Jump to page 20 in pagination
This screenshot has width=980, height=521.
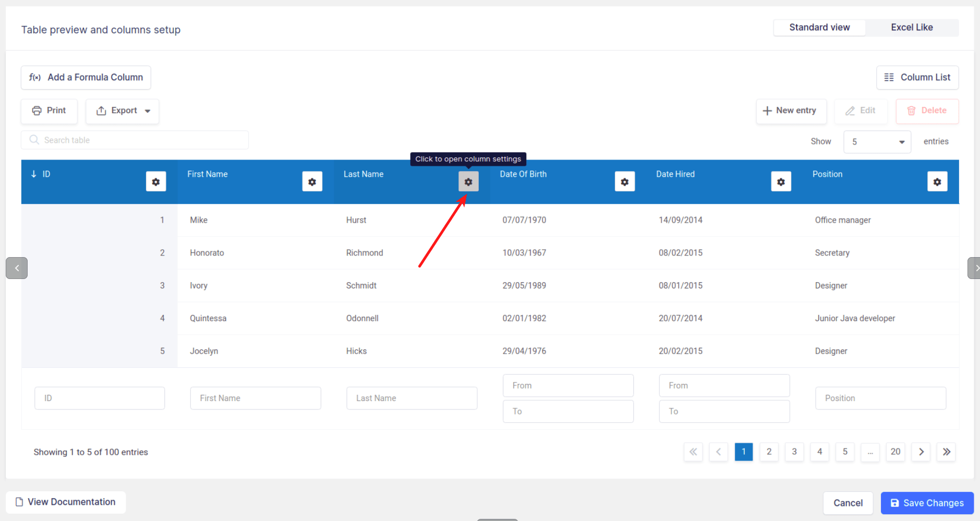point(896,452)
